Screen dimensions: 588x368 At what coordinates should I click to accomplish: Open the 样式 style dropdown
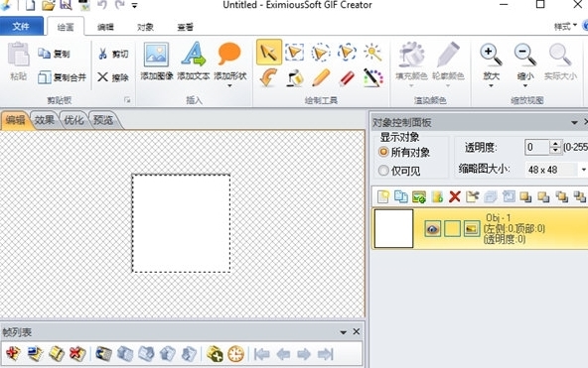pyautogui.click(x=565, y=26)
